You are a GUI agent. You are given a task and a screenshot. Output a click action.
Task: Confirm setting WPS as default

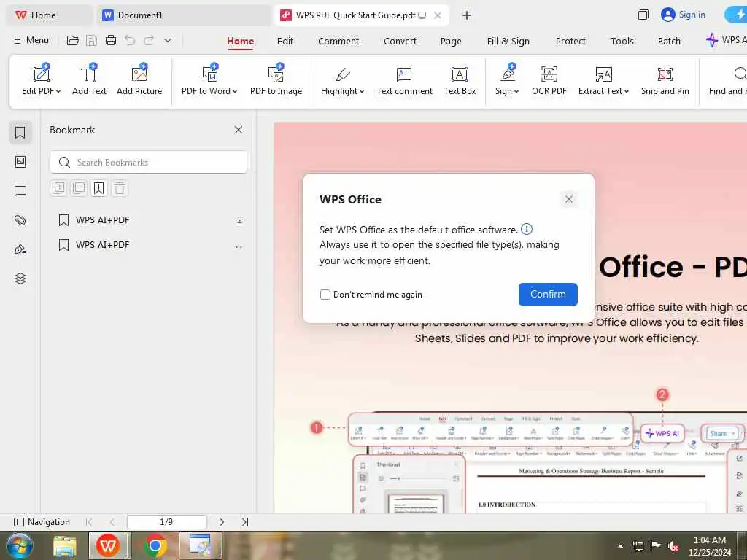coord(548,295)
